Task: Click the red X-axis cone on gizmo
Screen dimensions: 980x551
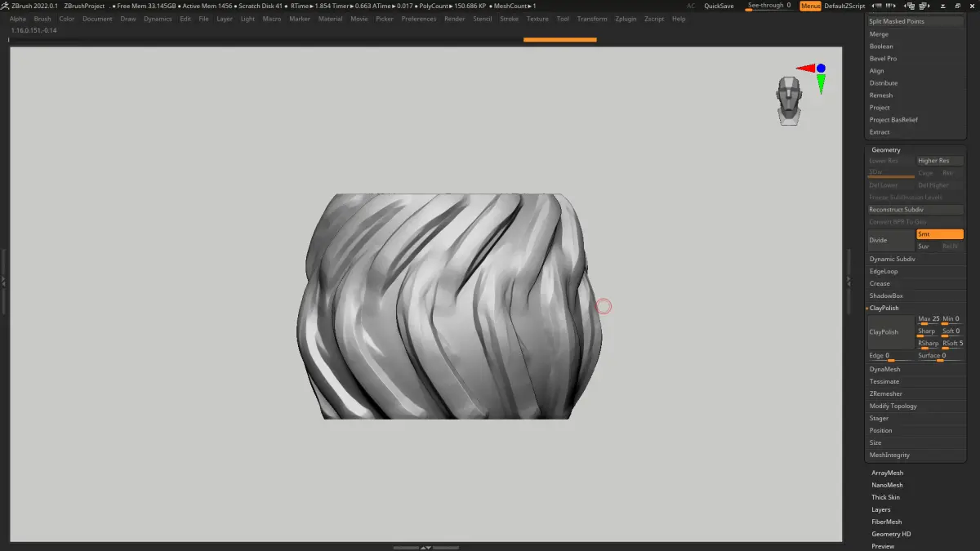Action: tap(805, 69)
